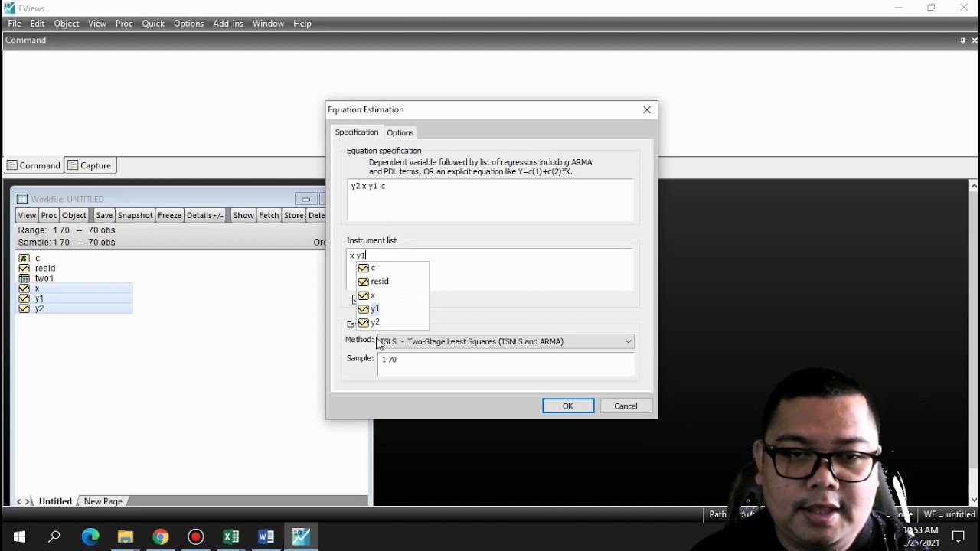Select the two1 equation object icon

click(24, 278)
